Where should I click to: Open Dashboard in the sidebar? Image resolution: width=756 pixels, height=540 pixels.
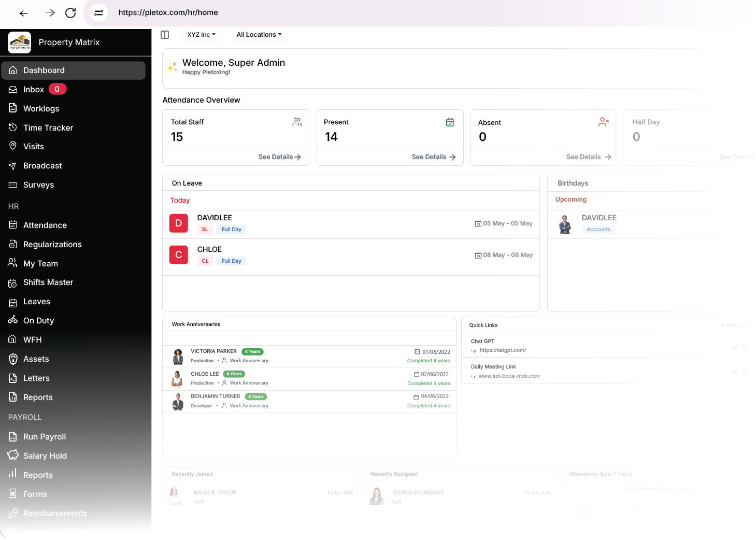[73, 70]
